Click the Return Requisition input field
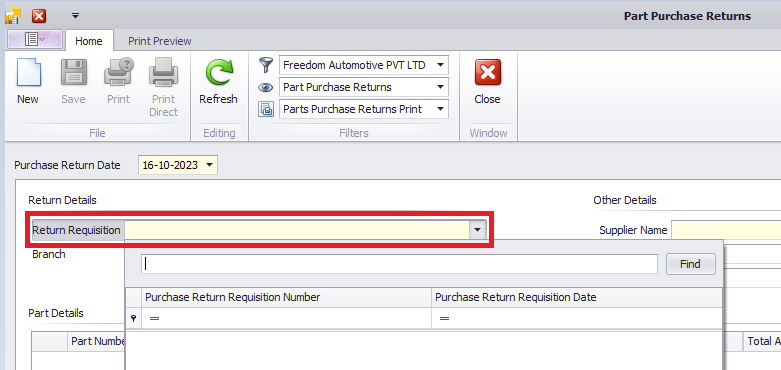Viewport: 781px width, 370px height. click(x=297, y=230)
